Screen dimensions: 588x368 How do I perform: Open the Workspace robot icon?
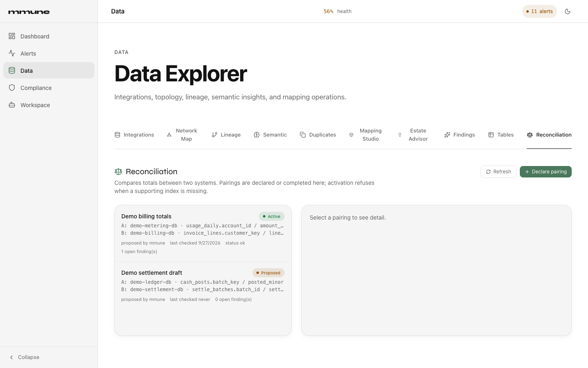click(x=12, y=105)
